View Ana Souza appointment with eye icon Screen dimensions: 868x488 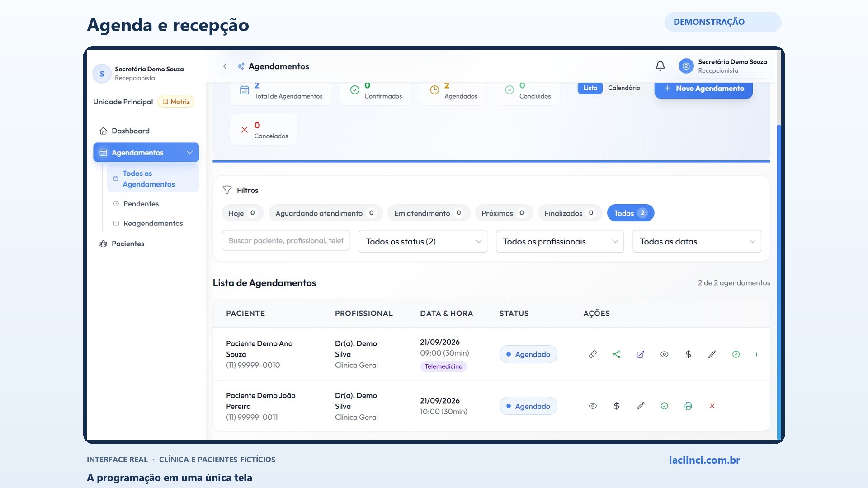click(665, 354)
